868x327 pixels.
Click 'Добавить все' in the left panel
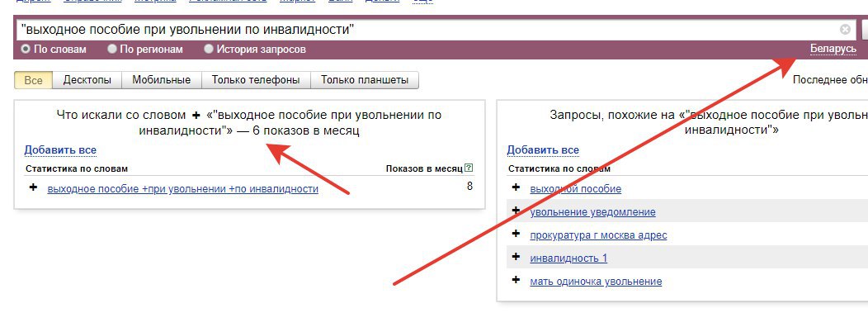[x=60, y=149]
